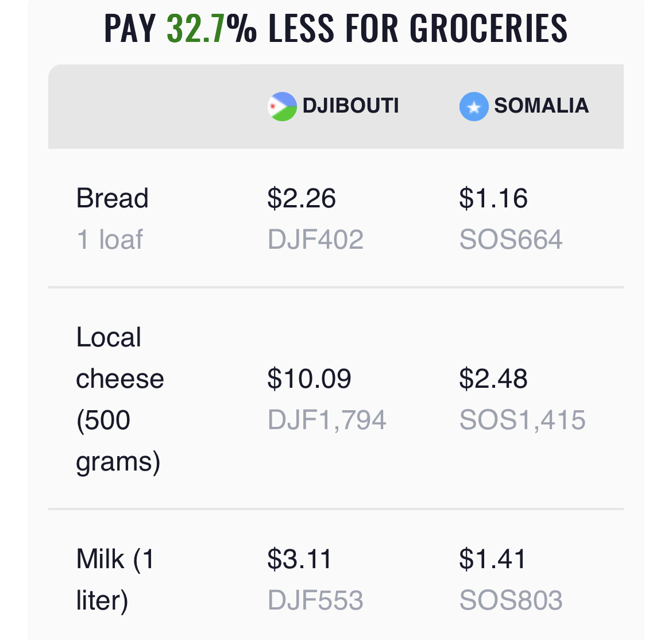Select the SOMALIA column header

point(524,106)
